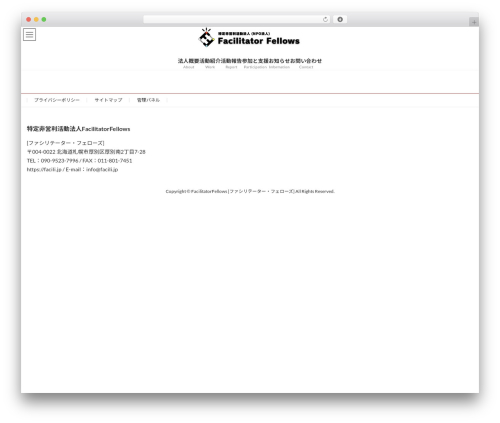Open お問い合わせ (Contact) menu item
500x423 pixels.
[x=306, y=63]
